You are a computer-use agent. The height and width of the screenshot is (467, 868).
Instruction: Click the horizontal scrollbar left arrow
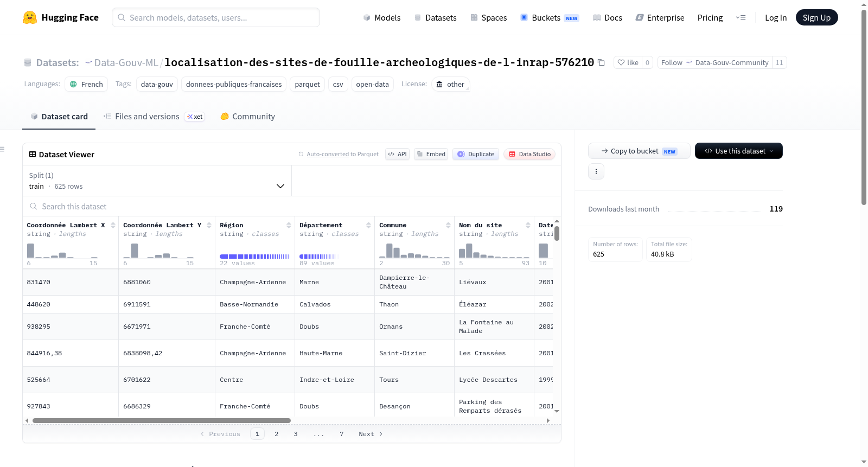point(27,420)
